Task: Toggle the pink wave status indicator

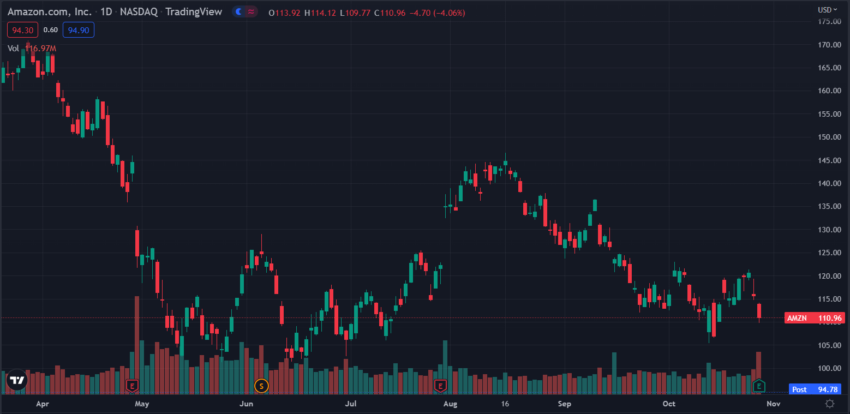Action: (x=251, y=11)
